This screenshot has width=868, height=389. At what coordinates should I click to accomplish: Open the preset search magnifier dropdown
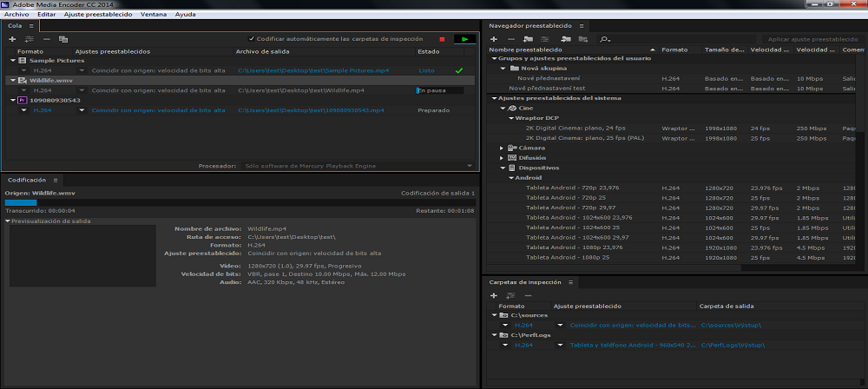click(605, 39)
